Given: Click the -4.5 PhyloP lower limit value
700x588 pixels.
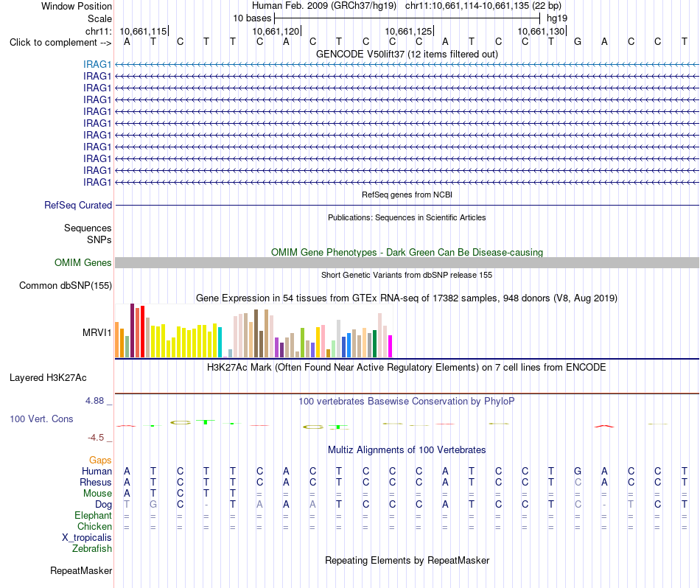Looking at the screenshot, I should [96, 438].
